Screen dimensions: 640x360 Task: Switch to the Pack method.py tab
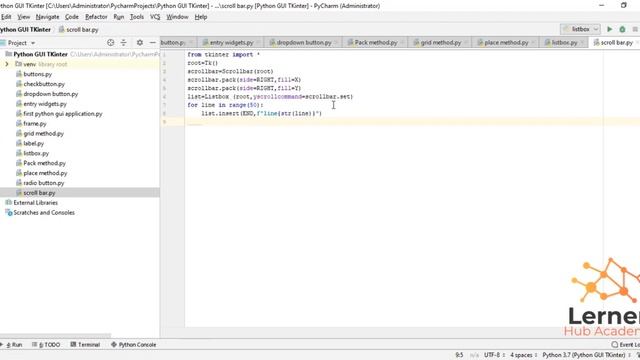tap(375, 42)
